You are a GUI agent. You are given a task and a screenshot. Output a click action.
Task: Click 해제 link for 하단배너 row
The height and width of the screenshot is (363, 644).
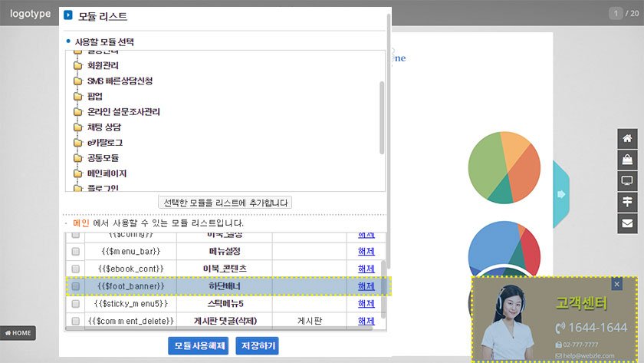(x=366, y=286)
